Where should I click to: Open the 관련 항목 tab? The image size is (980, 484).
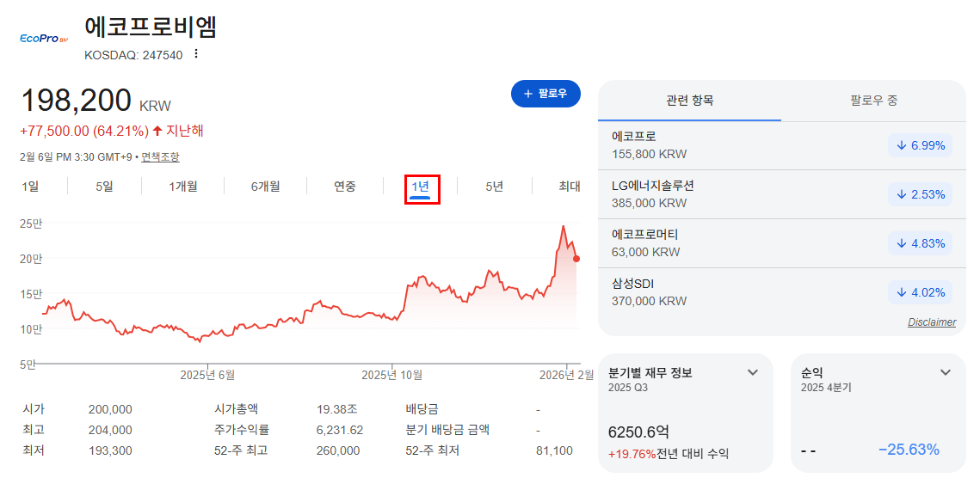coord(689,100)
